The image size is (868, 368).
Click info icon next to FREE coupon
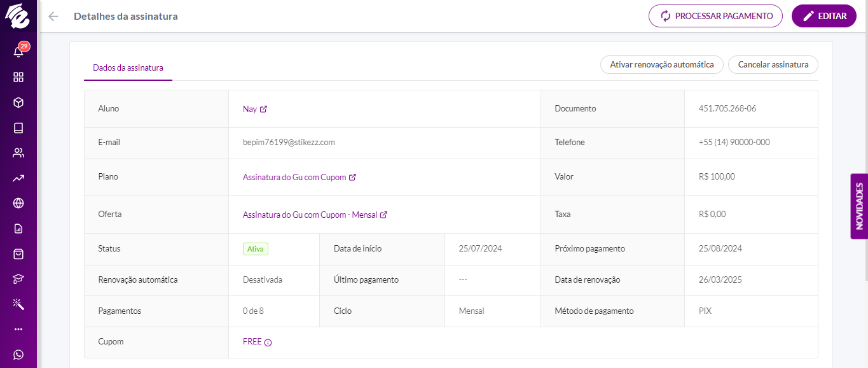(268, 343)
